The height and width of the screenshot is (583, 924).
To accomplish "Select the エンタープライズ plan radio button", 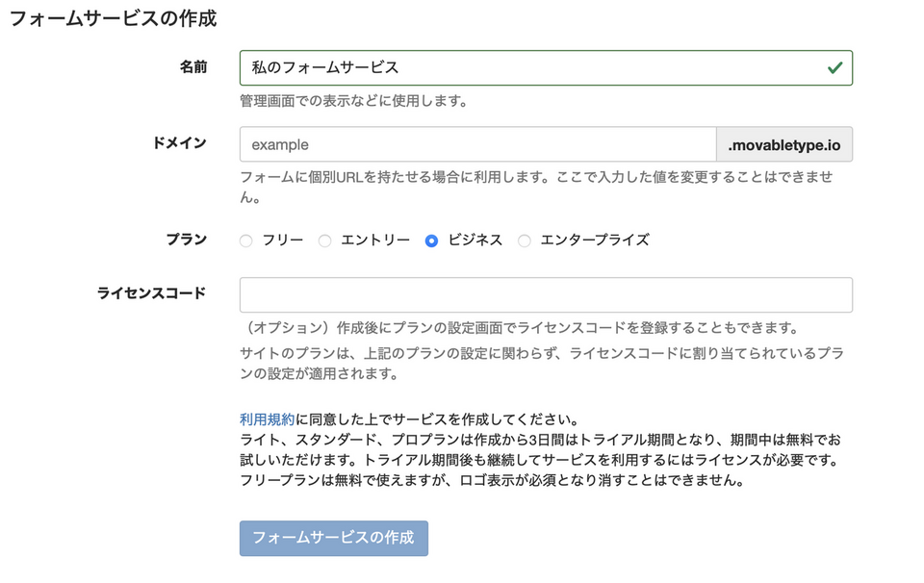I will click(524, 240).
